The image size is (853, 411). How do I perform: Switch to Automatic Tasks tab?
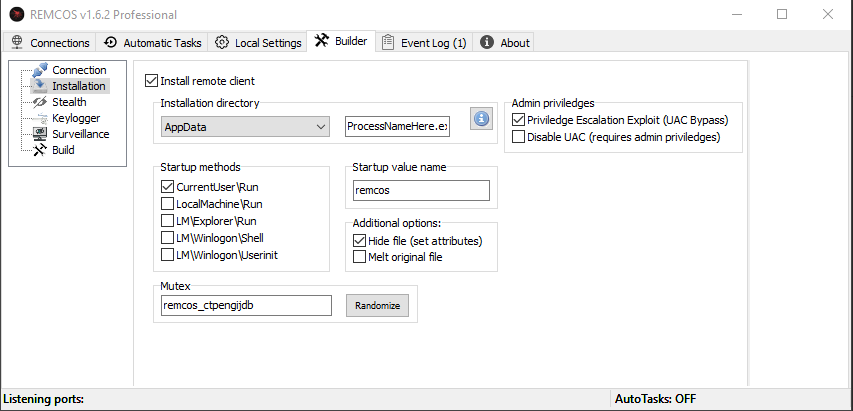(152, 42)
